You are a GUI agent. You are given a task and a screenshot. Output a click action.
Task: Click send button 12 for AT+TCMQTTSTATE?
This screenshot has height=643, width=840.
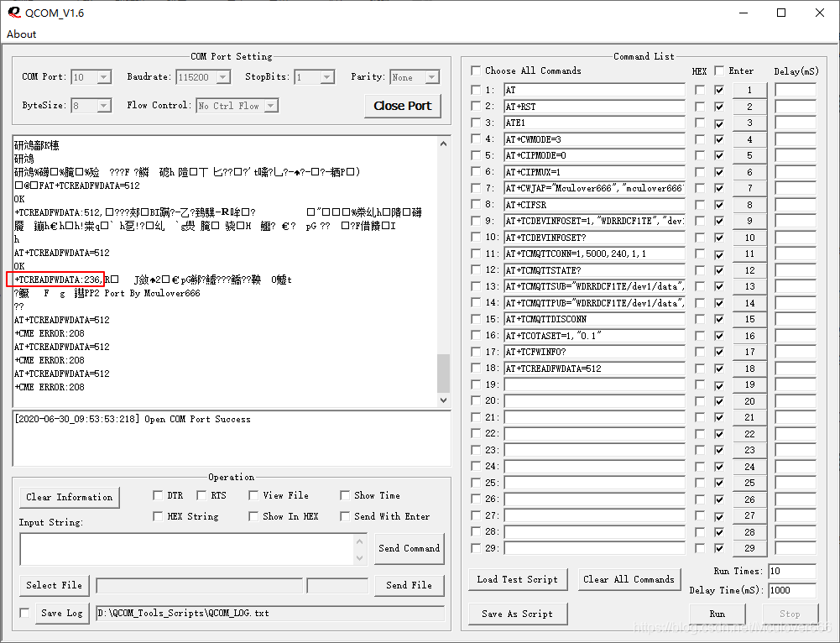749,270
